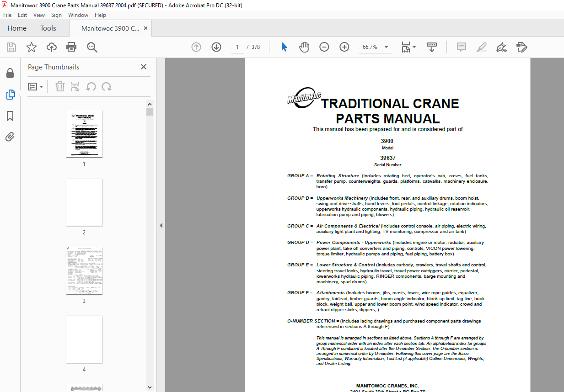Click the page number input field
The height and width of the screenshot is (392, 564).
237,47
